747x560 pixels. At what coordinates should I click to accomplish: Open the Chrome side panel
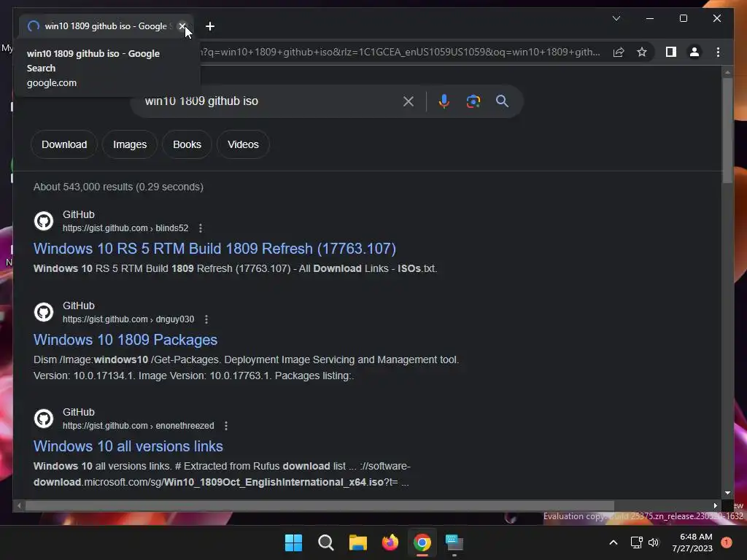(671, 52)
